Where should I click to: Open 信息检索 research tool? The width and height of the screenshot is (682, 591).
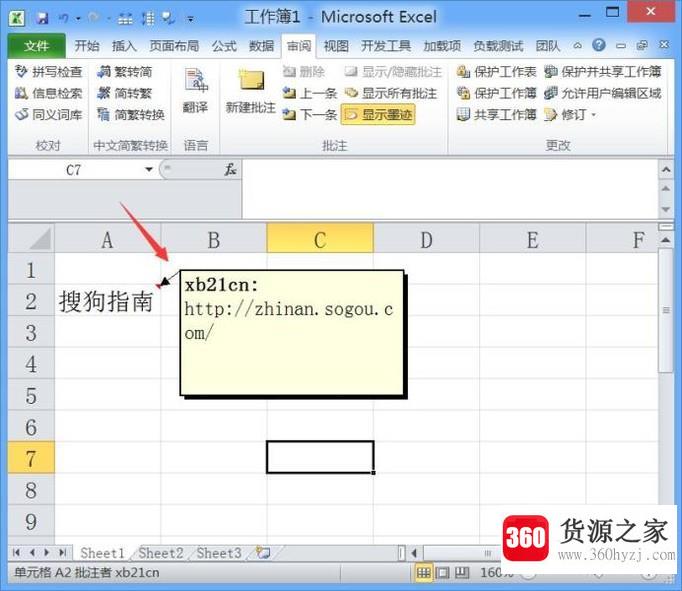48,93
